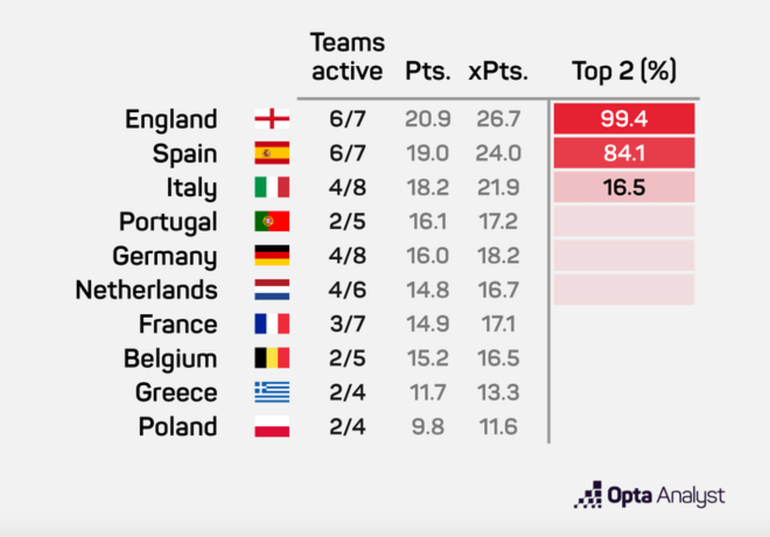Image resolution: width=770 pixels, height=537 pixels.
Task: Click the Belgium flag icon
Action: (272, 358)
